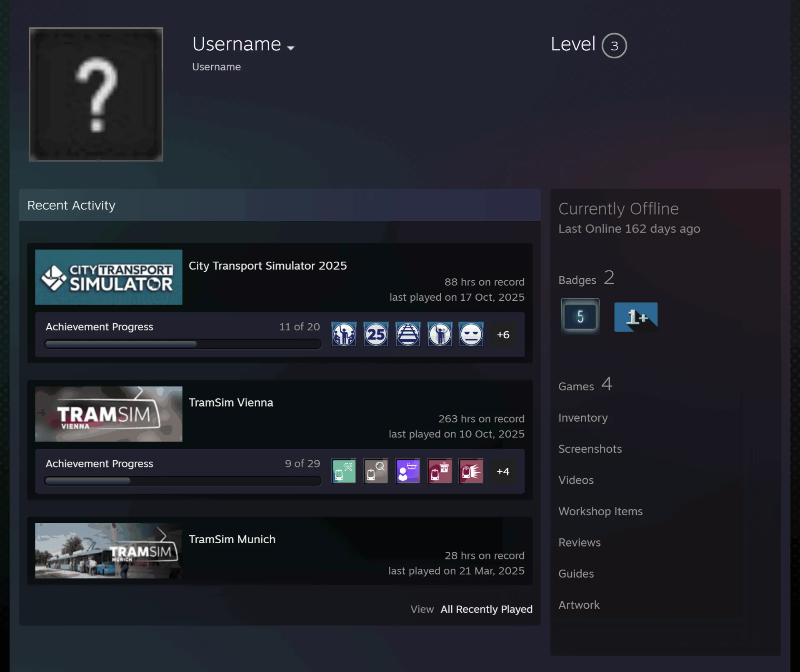Image resolution: width=800 pixels, height=672 pixels.
Task: Open the Badges section link
Action: point(586,278)
